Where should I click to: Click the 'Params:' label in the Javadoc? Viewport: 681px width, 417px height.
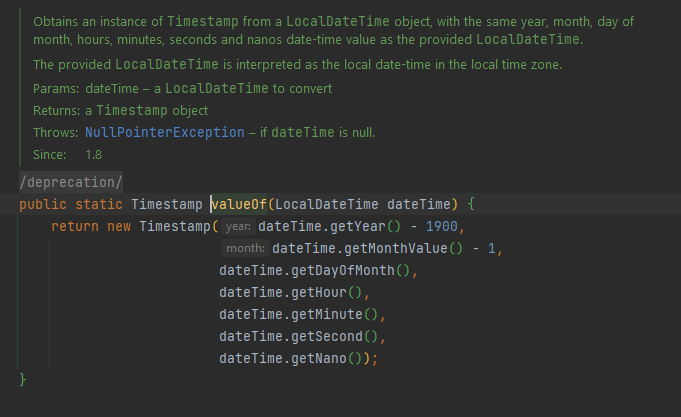point(56,89)
